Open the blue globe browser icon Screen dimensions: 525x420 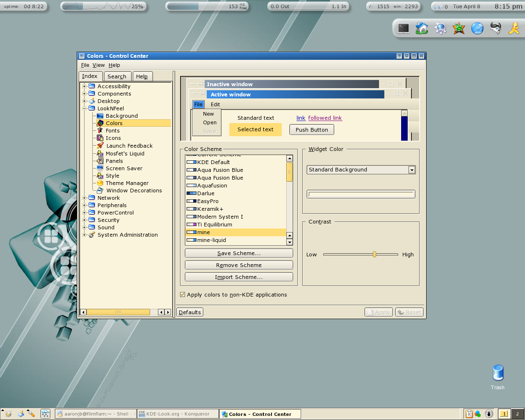[x=477, y=28]
